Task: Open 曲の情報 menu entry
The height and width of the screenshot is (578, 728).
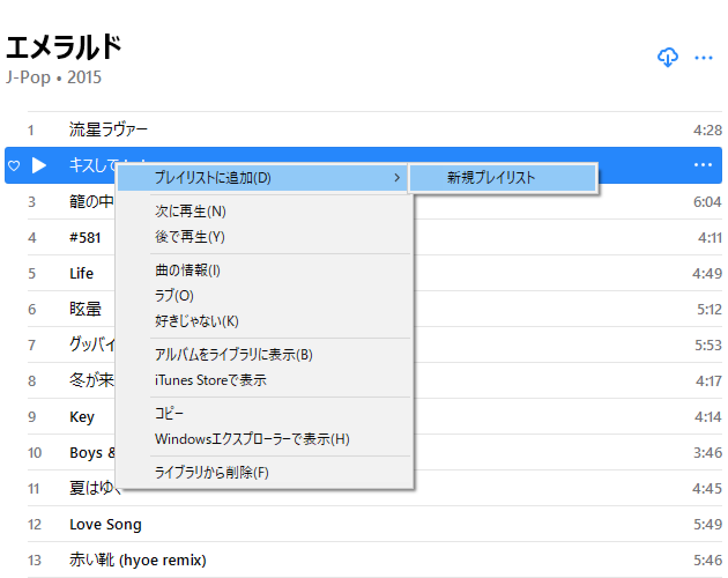Action: point(187,271)
